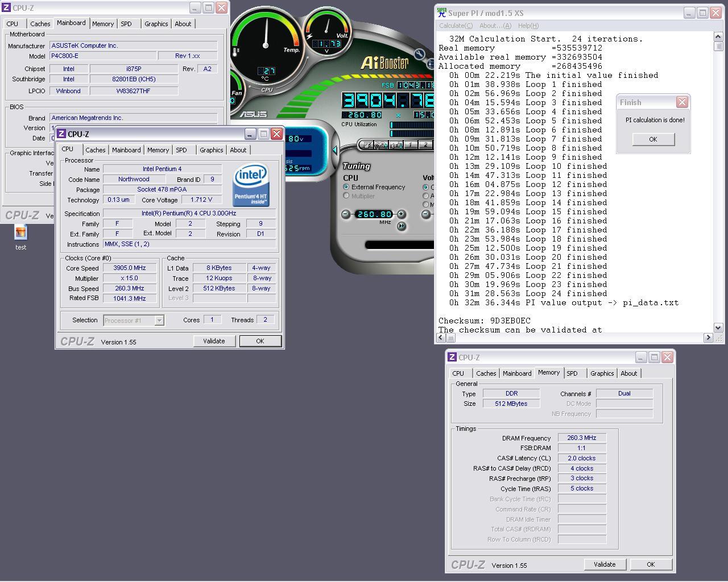Select AI Booster preset 1 button

[x=411, y=145]
